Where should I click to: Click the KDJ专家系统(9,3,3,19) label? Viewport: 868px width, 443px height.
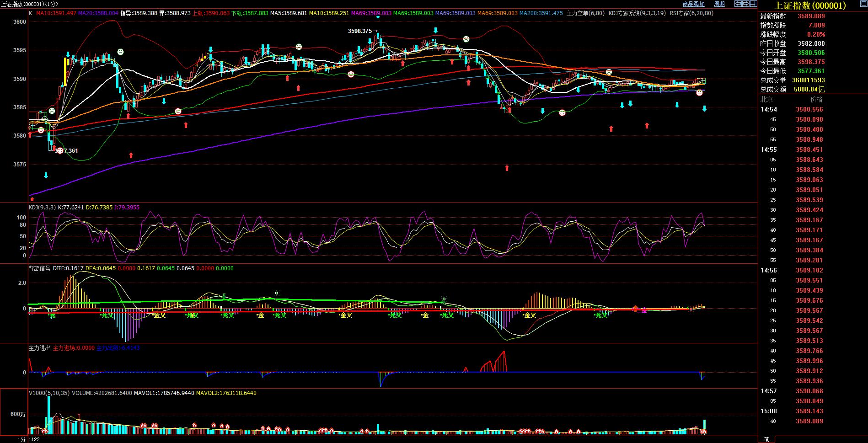pos(637,13)
